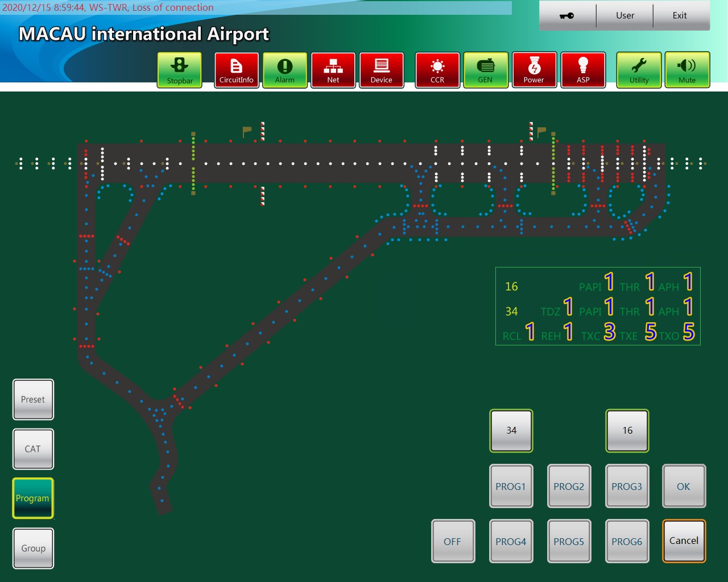Click the TXO brightness value 5
The width and height of the screenshot is (728, 582).
(x=689, y=332)
